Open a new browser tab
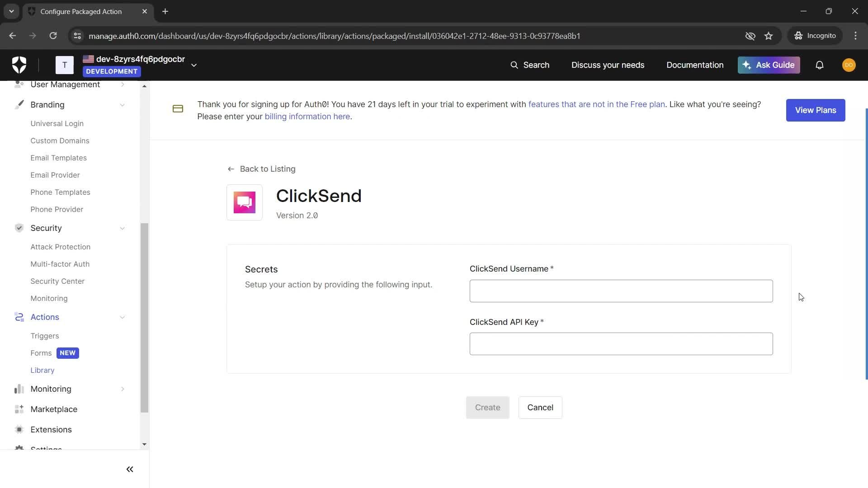The width and height of the screenshot is (868, 488). (165, 11)
